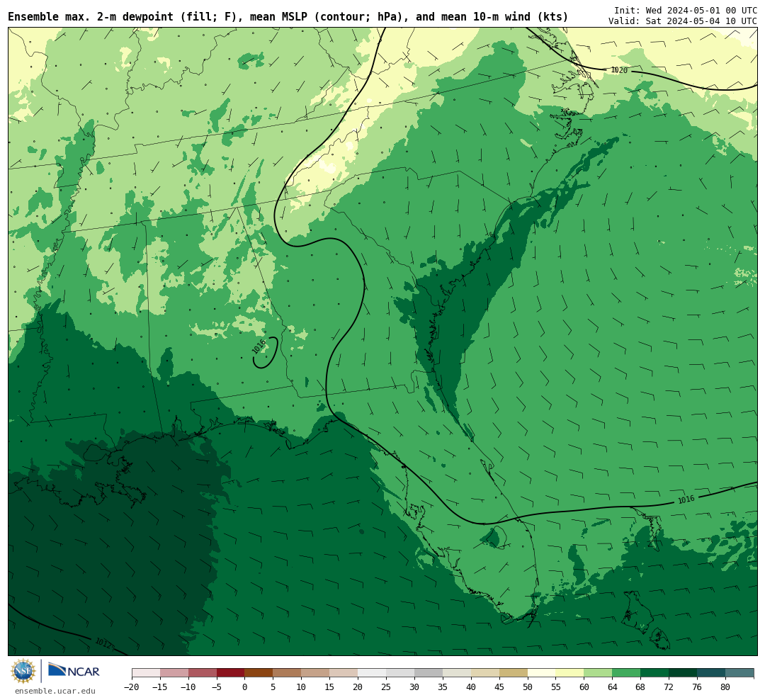This screenshot has height=700, width=765.
Task: Click the 76 colorbar tick label
Action: coord(698,687)
